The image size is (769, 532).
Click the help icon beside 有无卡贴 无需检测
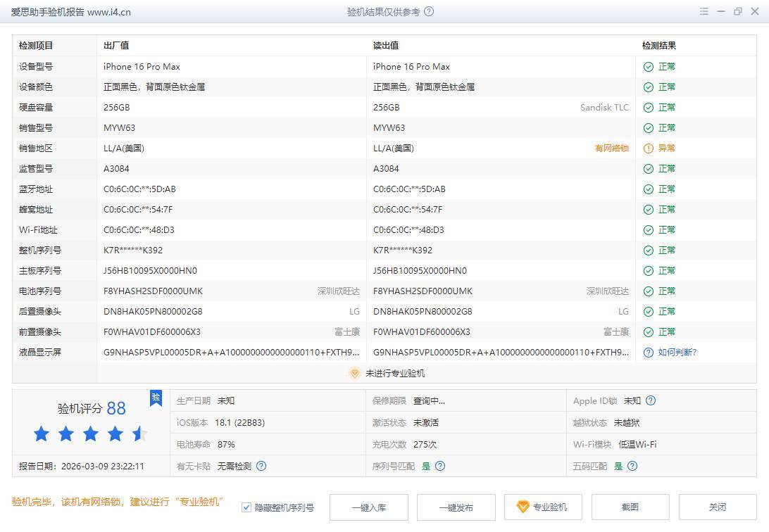coord(261,466)
